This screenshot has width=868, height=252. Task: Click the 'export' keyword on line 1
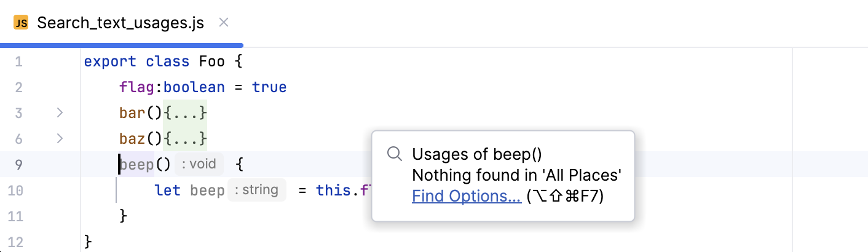click(x=110, y=61)
